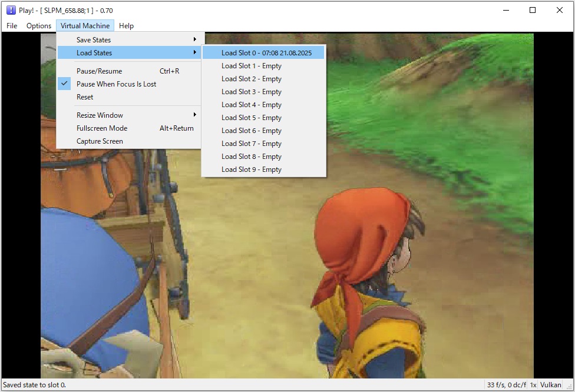Close the Play! emulator window

point(560,10)
